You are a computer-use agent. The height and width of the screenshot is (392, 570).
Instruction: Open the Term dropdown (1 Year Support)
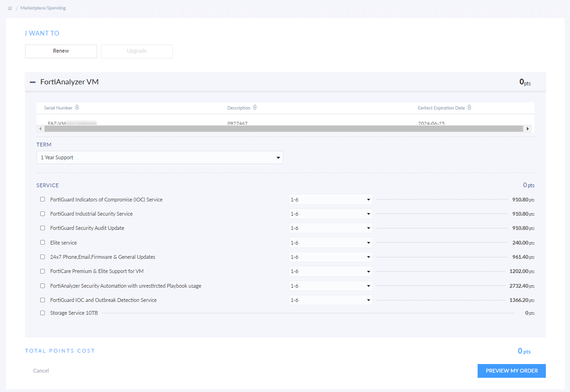click(160, 157)
